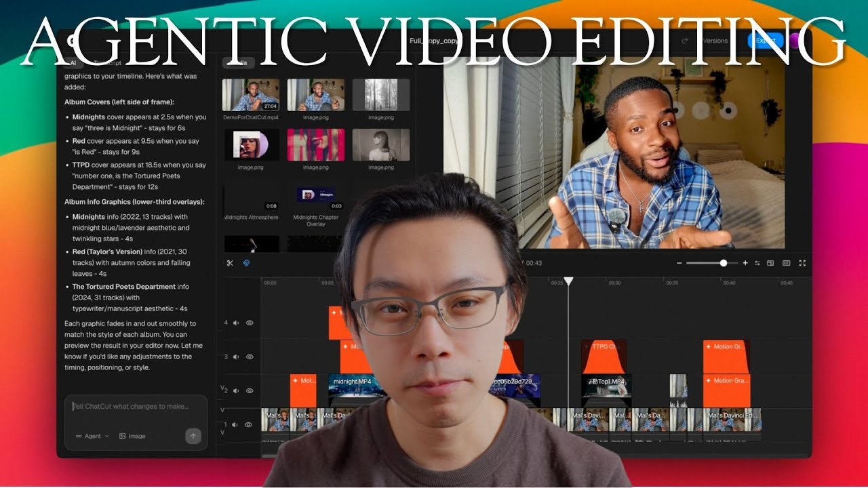Click the snapping icon left of the PiP icon
Image resolution: width=868 pixels, height=488 pixels.
pos(757,263)
